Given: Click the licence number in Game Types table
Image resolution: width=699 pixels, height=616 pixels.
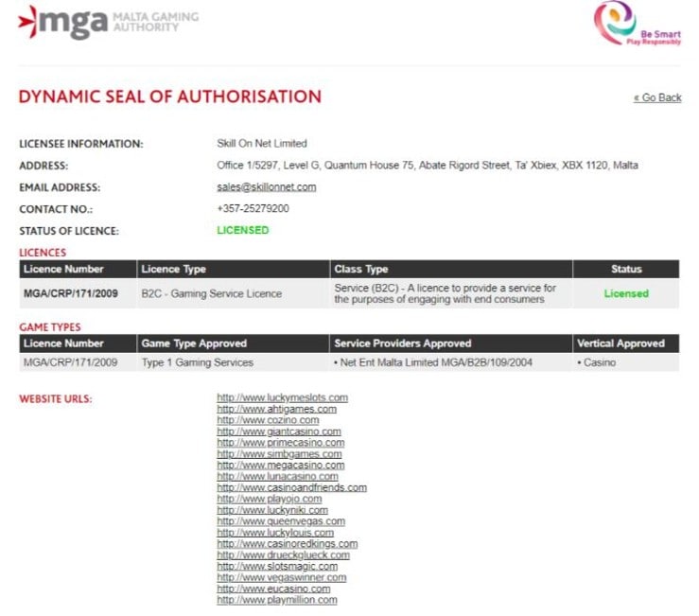Looking at the screenshot, I should click(x=70, y=362).
